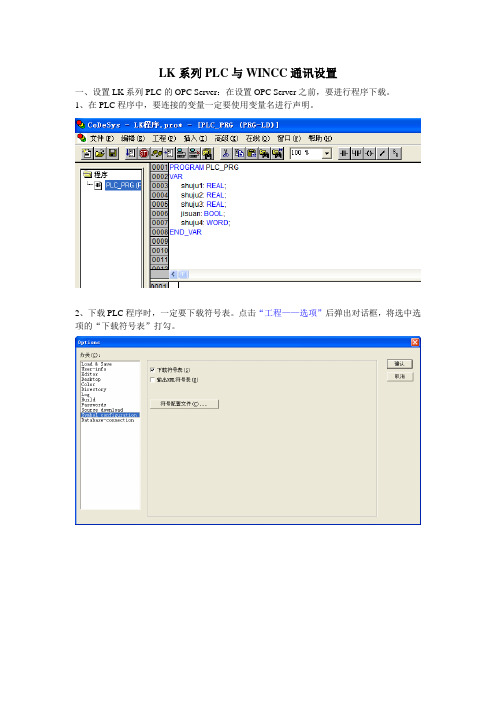Open the 在线 (Online) menu

tap(258, 139)
